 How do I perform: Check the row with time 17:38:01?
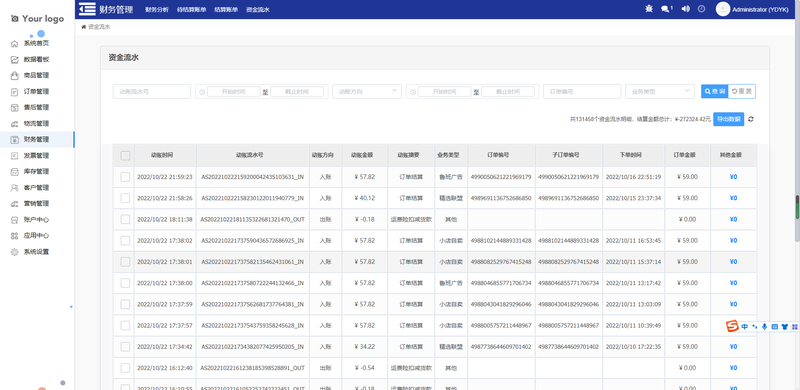[125, 262]
